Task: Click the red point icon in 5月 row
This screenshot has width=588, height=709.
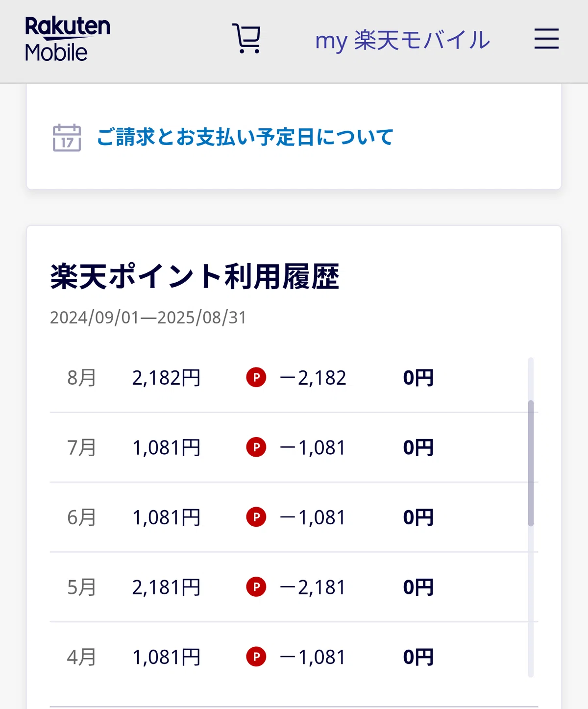Action: (256, 587)
